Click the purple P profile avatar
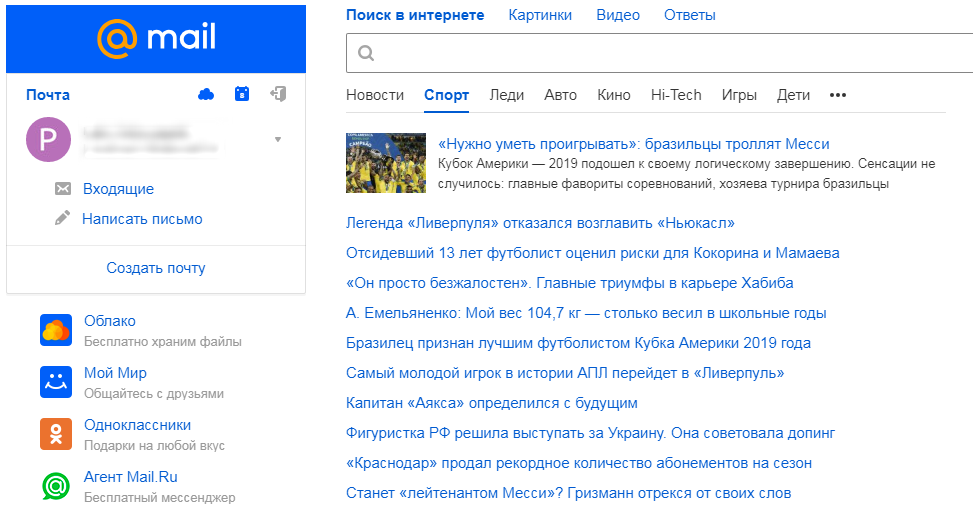The width and height of the screenshot is (973, 506). coord(48,139)
